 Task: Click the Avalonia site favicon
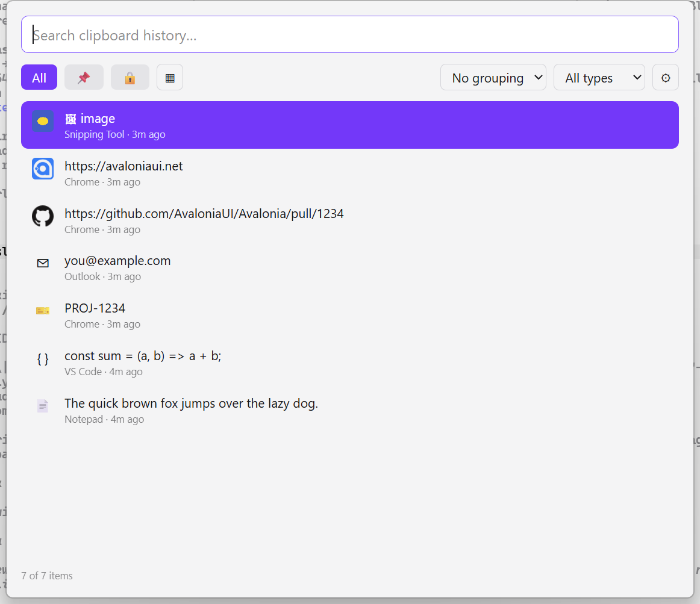coord(43,169)
